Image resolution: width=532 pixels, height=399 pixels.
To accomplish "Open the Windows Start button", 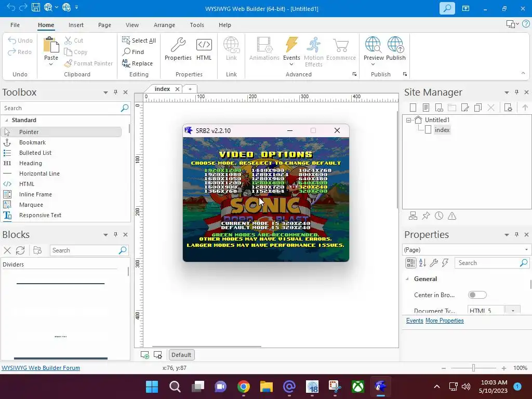I will pos(152,387).
